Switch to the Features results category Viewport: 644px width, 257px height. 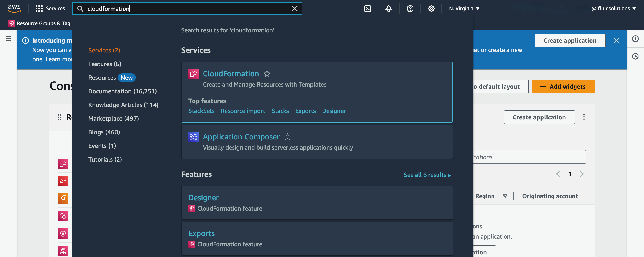(105, 64)
